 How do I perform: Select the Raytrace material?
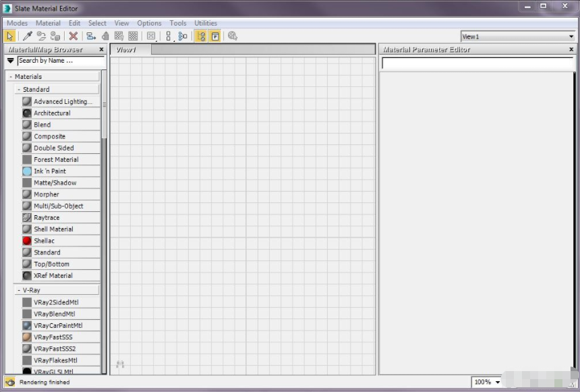(61, 217)
